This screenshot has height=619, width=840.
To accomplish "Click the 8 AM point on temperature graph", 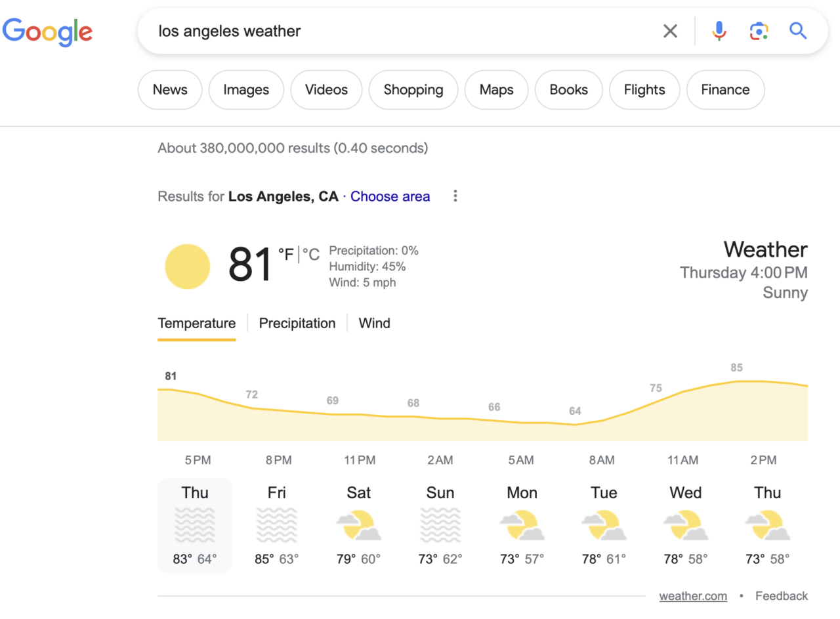I will (x=576, y=425).
